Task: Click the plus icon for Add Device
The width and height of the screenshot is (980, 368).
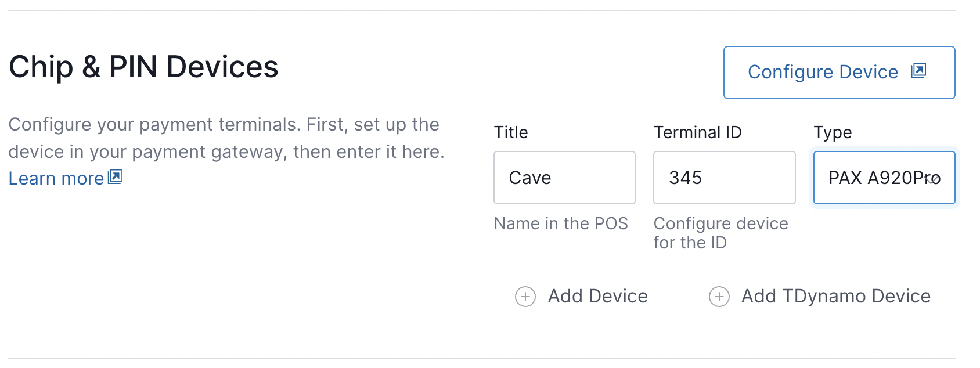Action: tap(525, 296)
